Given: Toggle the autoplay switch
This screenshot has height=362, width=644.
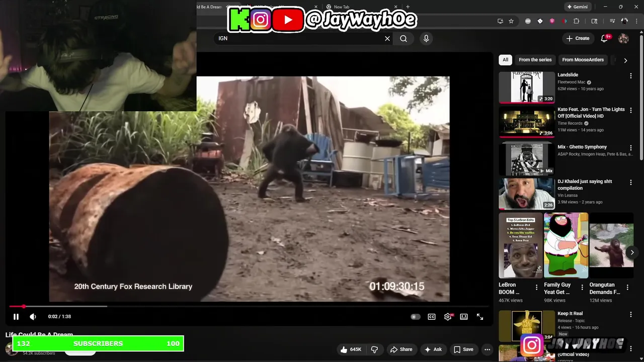Looking at the screenshot, I should [415, 317].
